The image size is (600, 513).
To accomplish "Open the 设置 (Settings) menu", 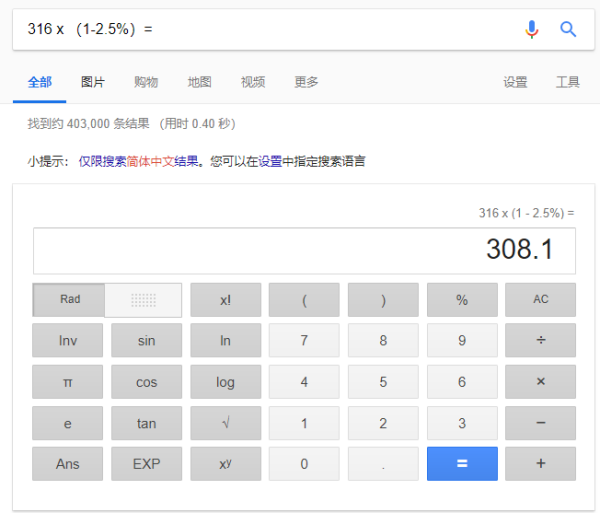I will point(515,82).
